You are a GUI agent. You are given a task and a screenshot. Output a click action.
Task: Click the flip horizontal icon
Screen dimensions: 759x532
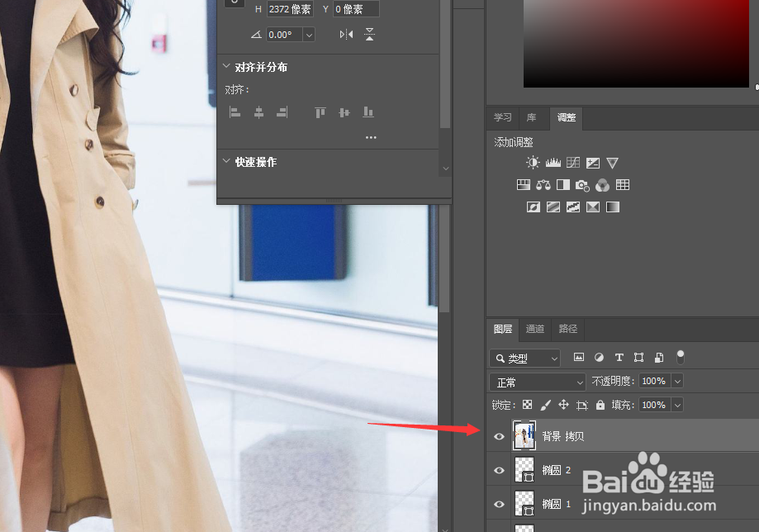(x=346, y=35)
